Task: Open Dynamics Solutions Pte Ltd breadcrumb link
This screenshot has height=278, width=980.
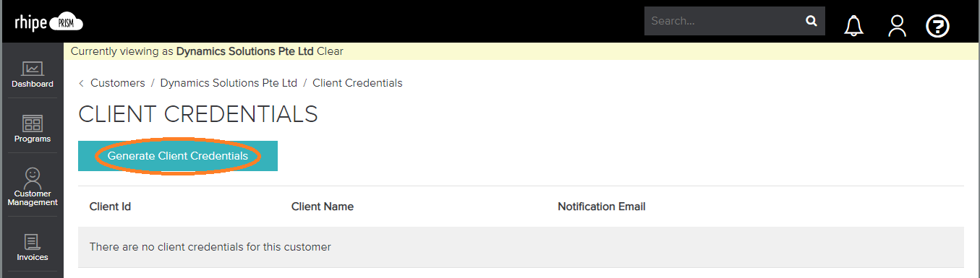Action: (x=229, y=83)
